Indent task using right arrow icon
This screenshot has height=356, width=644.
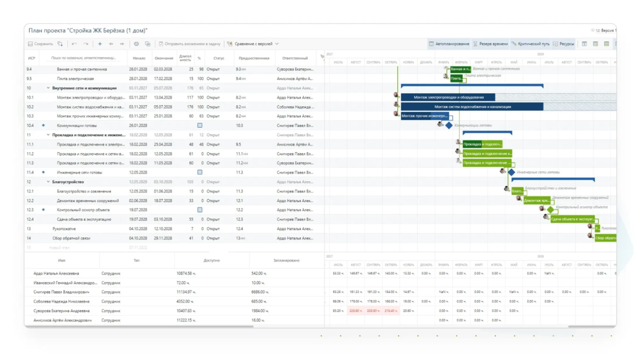[x=122, y=44]
